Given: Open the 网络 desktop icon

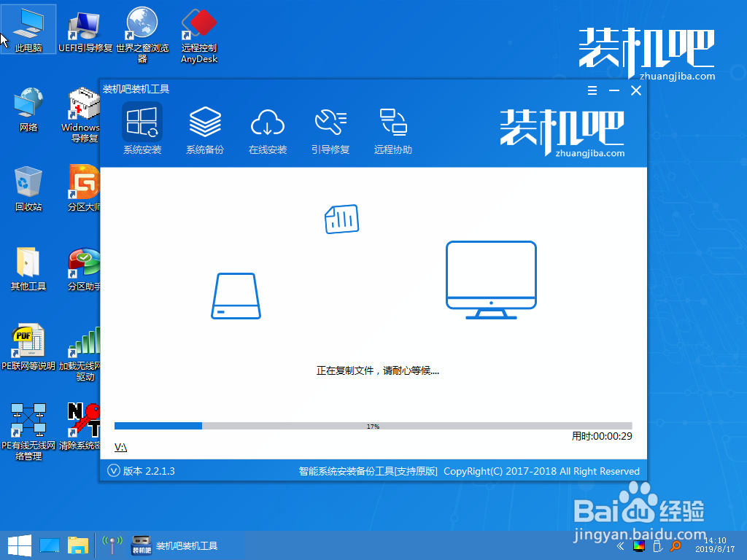Looking at the screenshot, I should [x=28, y=109].
